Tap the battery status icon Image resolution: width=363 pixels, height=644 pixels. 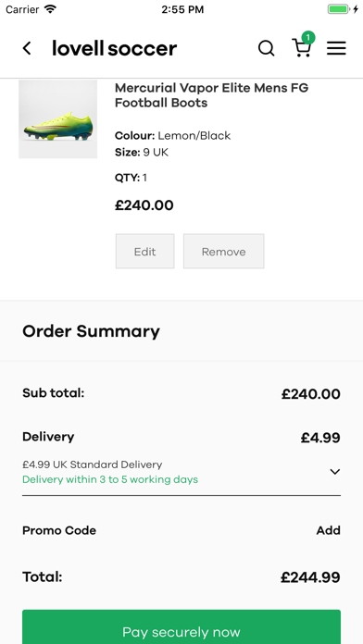pyautogui.click(x=339, y=9)
